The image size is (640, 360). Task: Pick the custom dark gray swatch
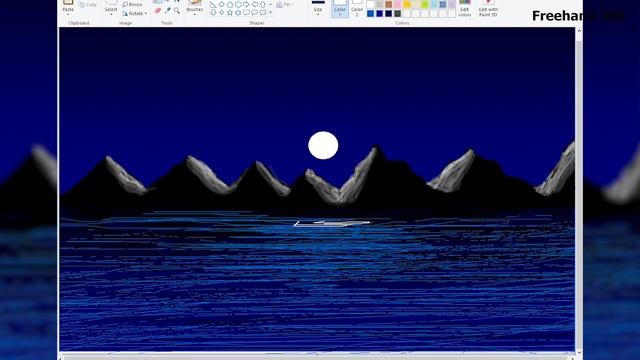(x=398, y=13)
